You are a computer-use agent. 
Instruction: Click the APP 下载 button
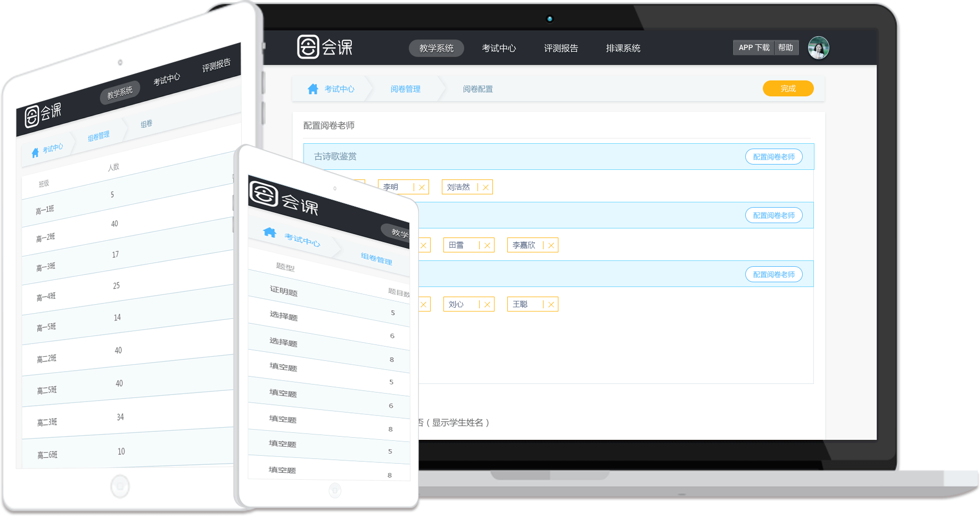click(x=754, y=47)
